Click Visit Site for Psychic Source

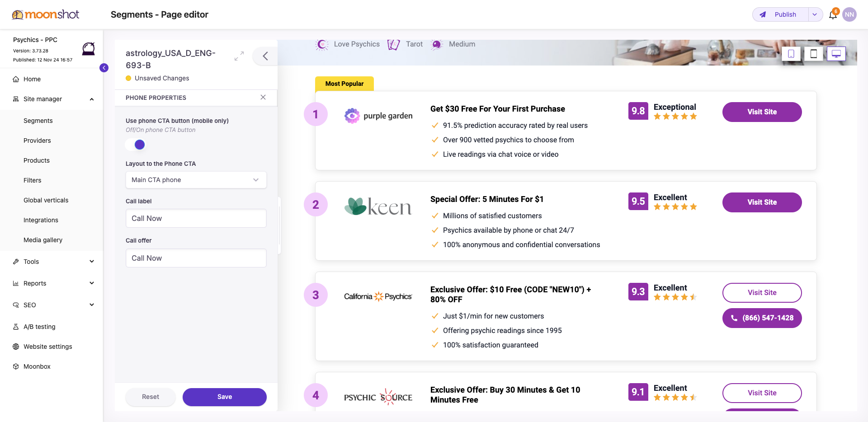[762, 393]
